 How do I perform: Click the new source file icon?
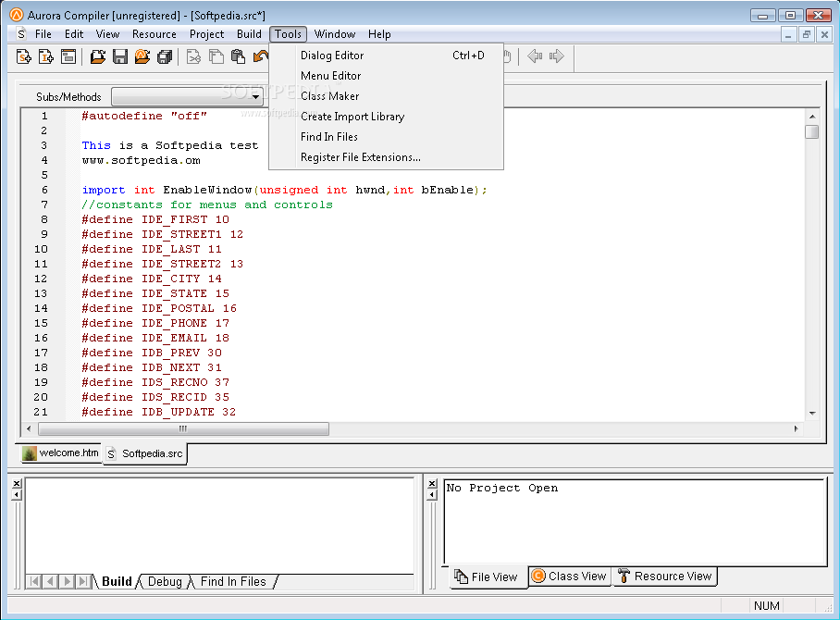pyautogui.click(x=23, y=56)
